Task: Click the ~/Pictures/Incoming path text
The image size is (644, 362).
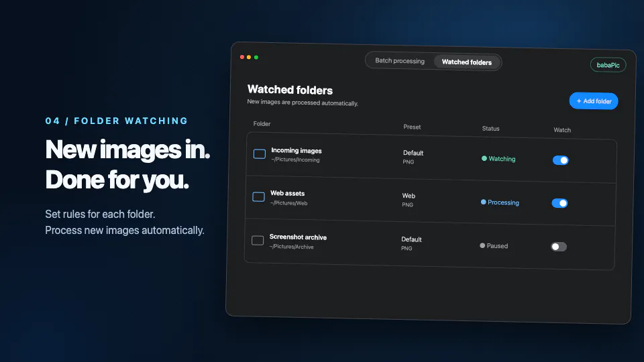Action: [x=295, y=160]
